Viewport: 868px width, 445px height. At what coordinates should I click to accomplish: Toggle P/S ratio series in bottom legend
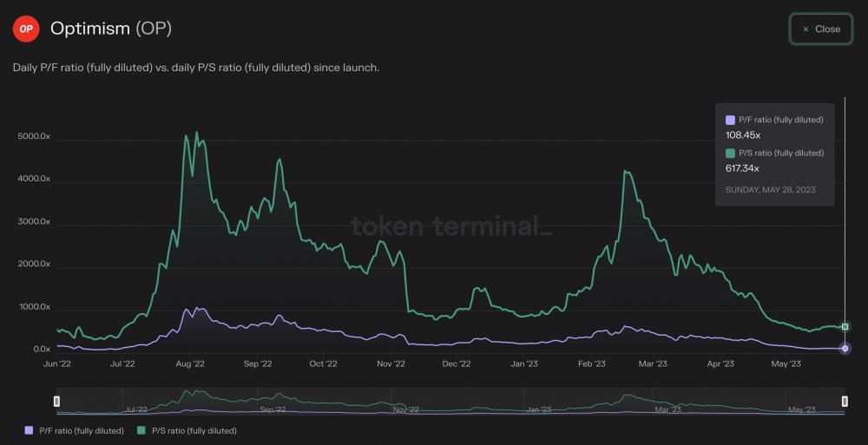click(x=187, y=430)
